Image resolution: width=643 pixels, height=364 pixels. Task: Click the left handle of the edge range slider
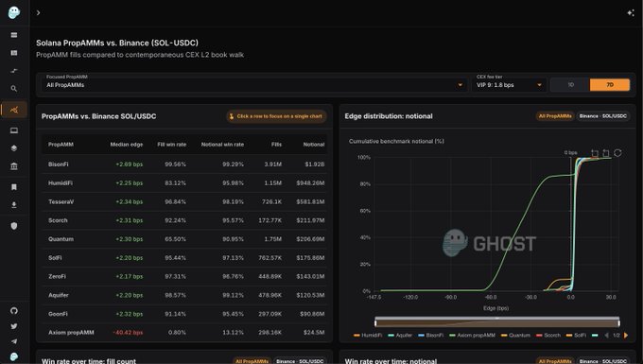tap(375, 323)
